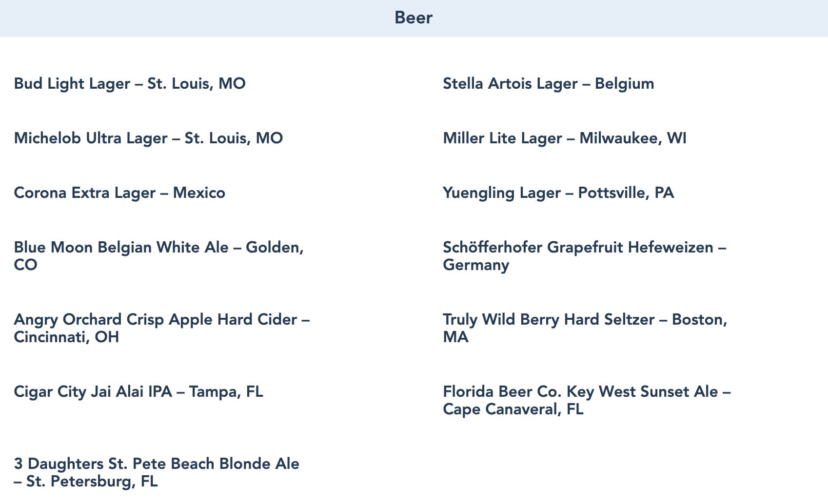The image size is (828, 504).
Task: Choose Corona Extra Lager from Mexico
Action: pos(119,193)
